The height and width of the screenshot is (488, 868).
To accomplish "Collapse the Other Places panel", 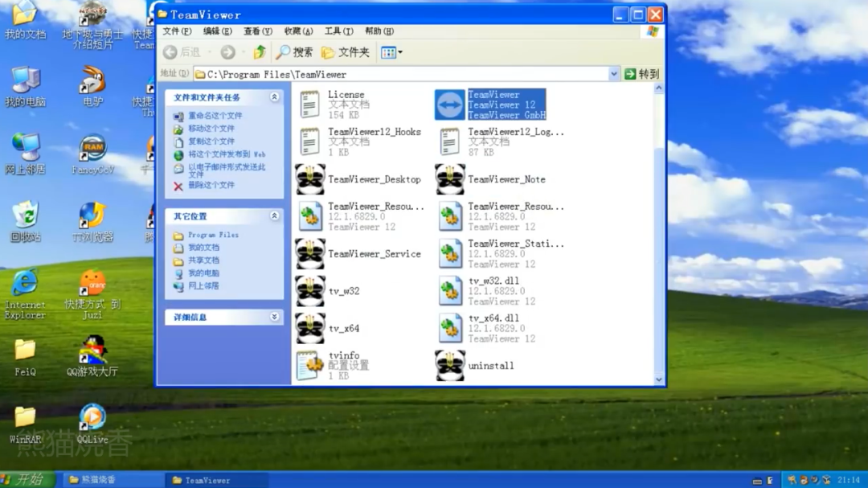I will 274,215.
